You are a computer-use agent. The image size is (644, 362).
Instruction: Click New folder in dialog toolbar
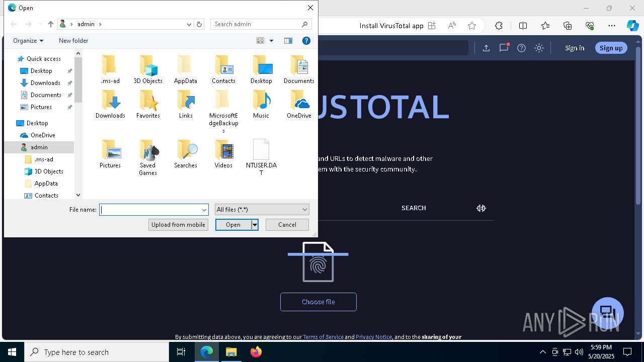73,41
